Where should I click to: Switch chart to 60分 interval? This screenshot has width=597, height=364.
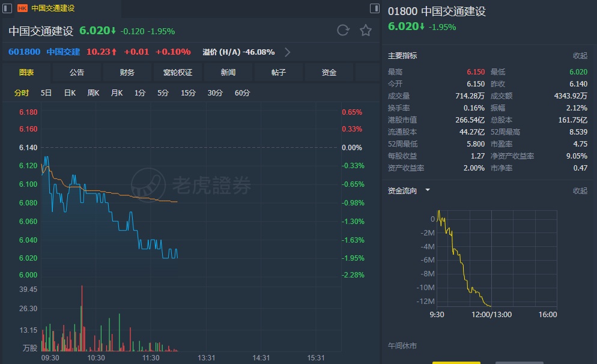tap(242, 93)
